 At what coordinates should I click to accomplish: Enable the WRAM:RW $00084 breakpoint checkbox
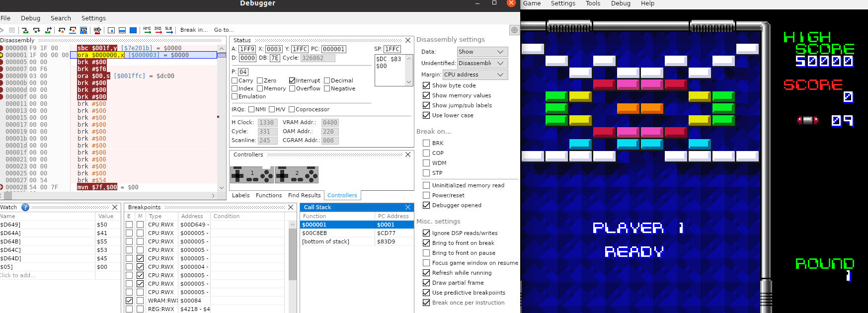click(x=129, y=301)
